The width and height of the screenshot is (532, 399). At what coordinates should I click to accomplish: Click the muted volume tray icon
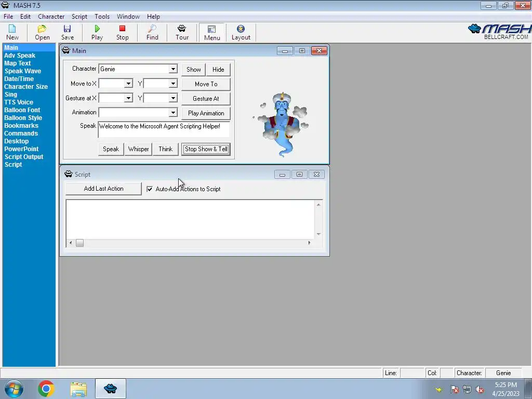(x=480, y=390)
